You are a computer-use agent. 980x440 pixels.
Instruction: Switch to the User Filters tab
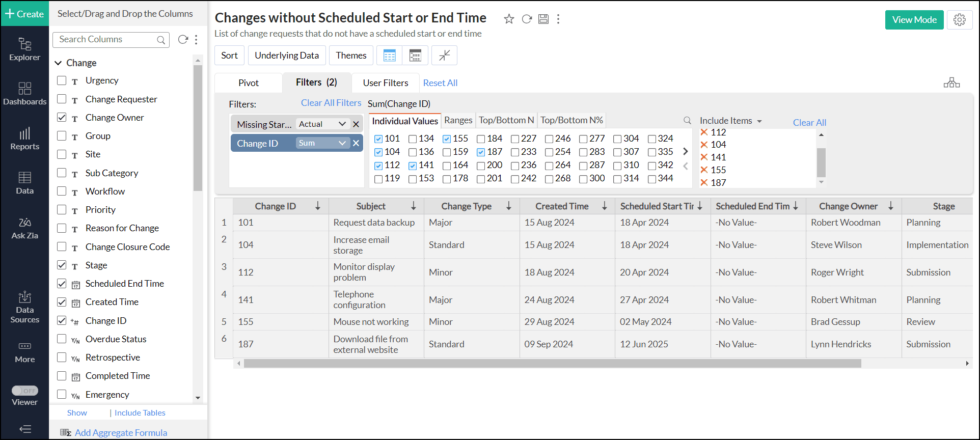coord(385,83)
